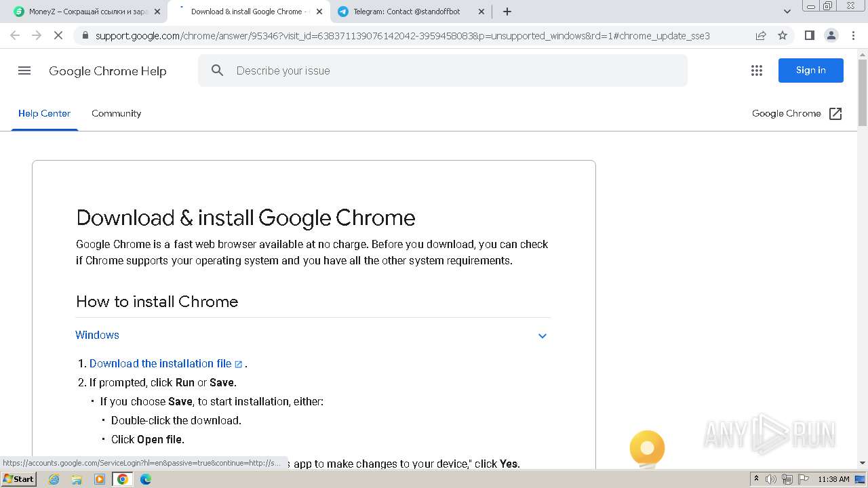868x488 pixels.
Task: Open media player taskbar icon
Action: pos(100,479)
